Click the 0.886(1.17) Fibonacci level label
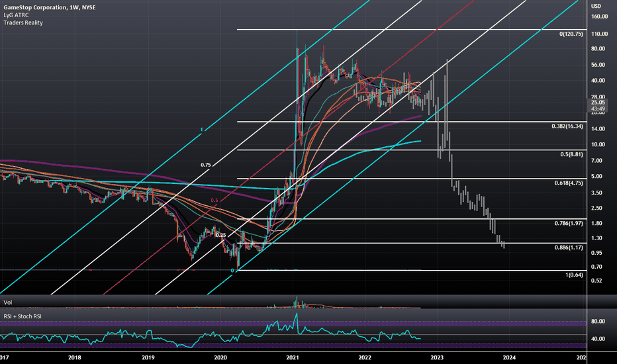The height and width of the screenshot is (364, 617). (x=569, y=248)
